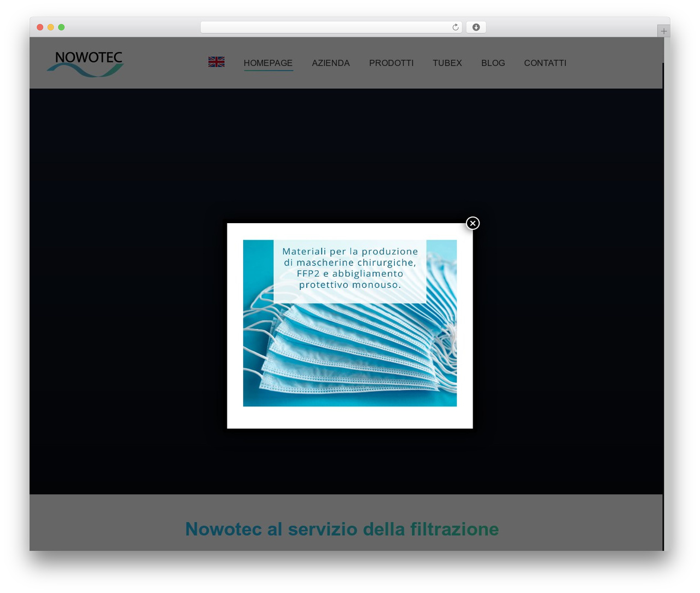The height and width of the screenshot is (593, 700).
Task: Open the PRODOTTI menu
Action: coord(392,63)
